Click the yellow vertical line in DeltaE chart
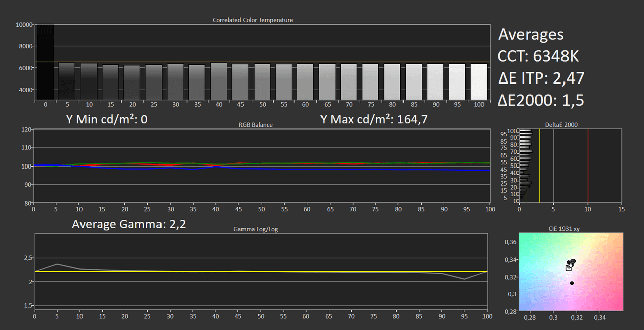644x330 pixels. pos(539,165)
